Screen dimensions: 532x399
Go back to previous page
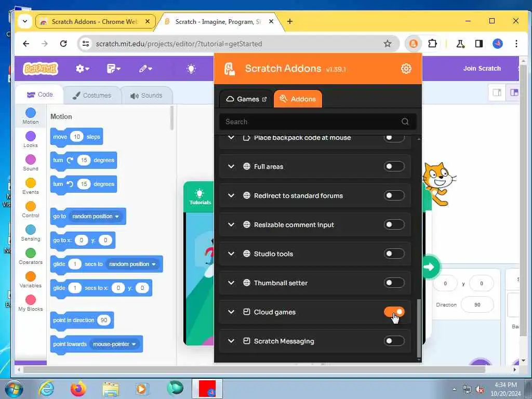click(26, 44)
